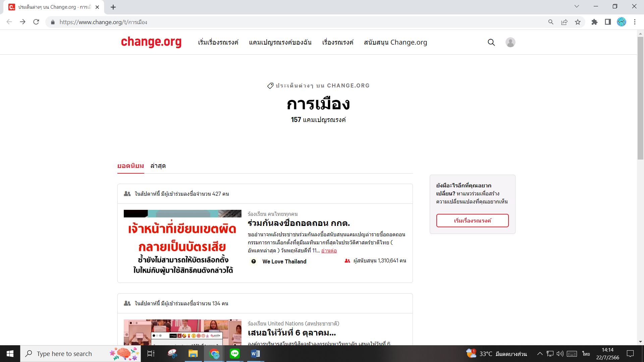Image resolution: width=644 pixels, height=362 pixels.
Task: Open เรื่องรณรงค์ in navigation
Action: 338,42
